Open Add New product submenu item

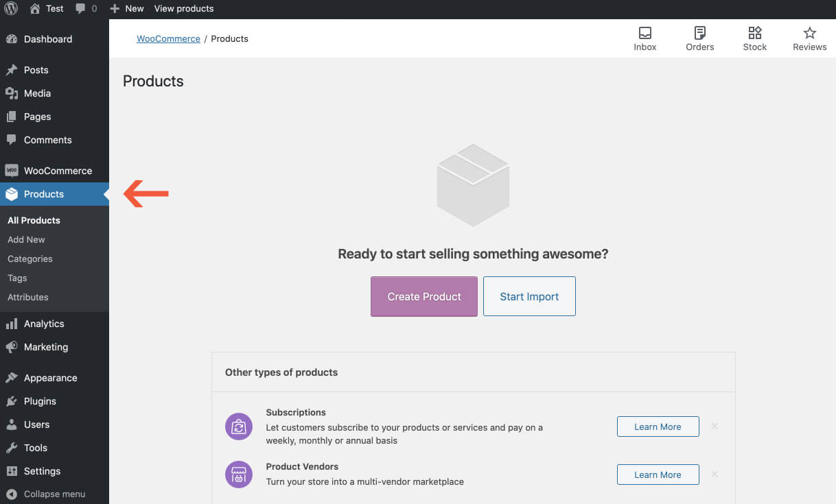point(26,239)
